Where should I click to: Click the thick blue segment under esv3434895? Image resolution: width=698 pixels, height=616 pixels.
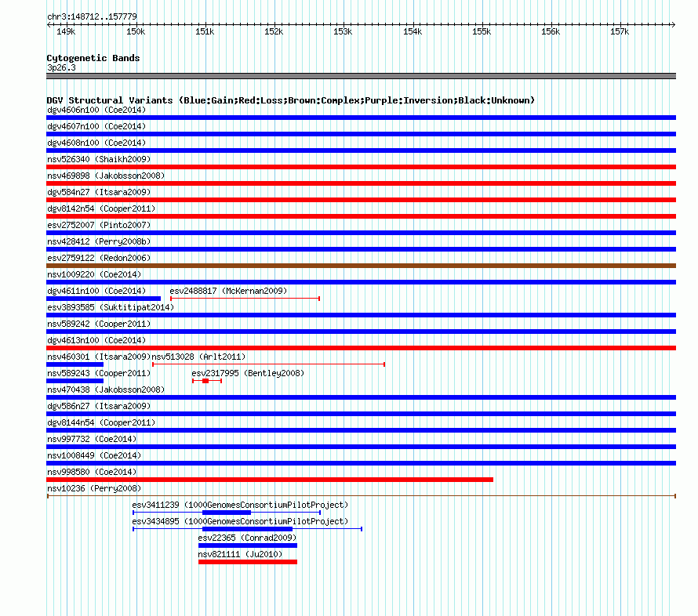[x=248, y=529]
